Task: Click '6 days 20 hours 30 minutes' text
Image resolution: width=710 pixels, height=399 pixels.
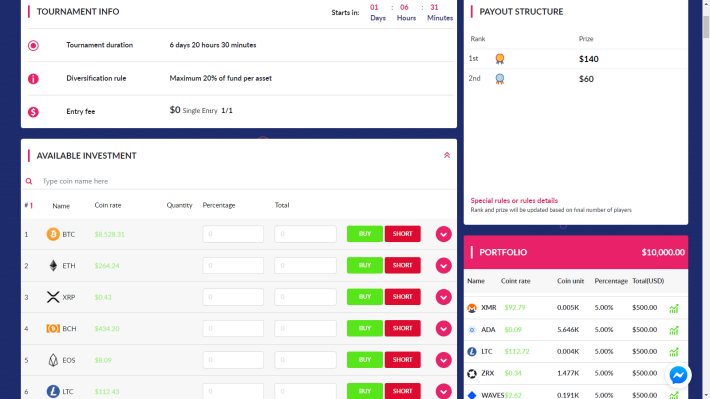Action: tap(213, 45)
